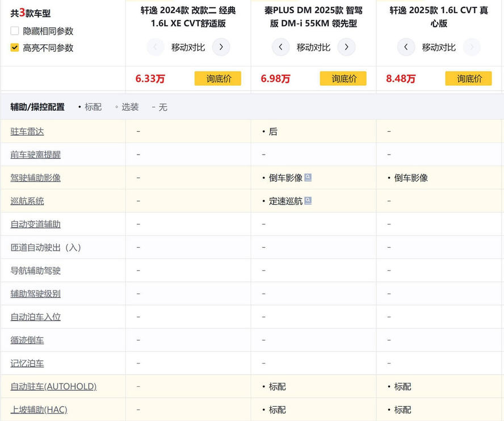Click 标配 for HAC in 轩逸 2025款 column

pos(402,410)
